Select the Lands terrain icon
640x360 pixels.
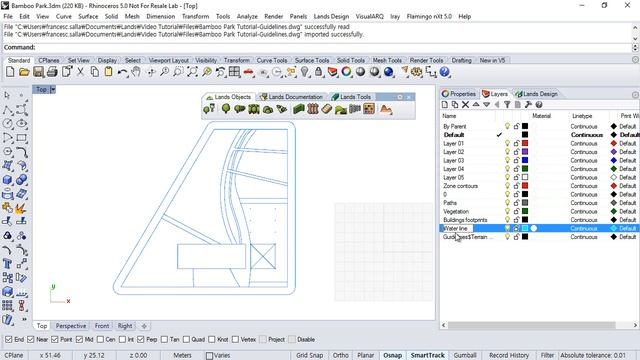click(386, 109)
